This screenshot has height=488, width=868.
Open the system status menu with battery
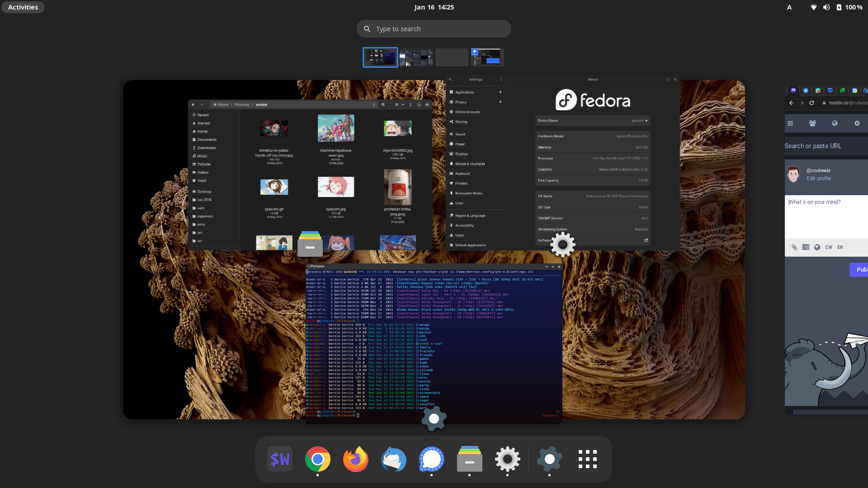(838, 7)
